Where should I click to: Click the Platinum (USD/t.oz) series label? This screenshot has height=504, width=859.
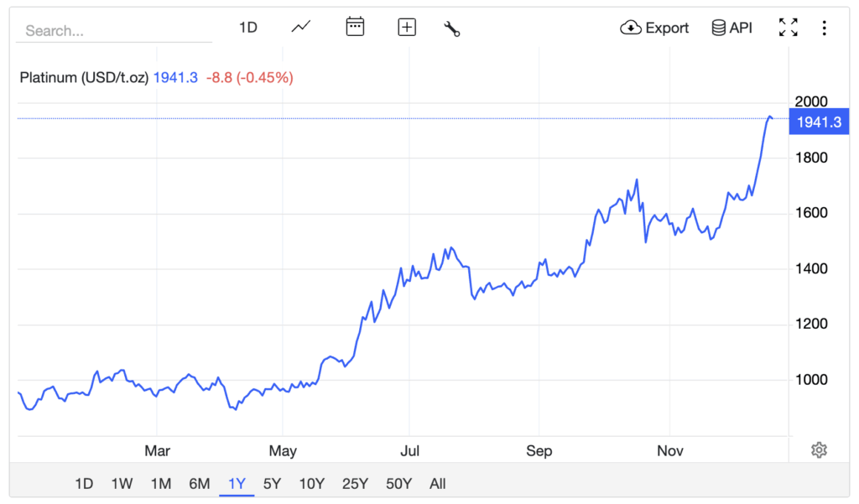click(x=84, y=78)
